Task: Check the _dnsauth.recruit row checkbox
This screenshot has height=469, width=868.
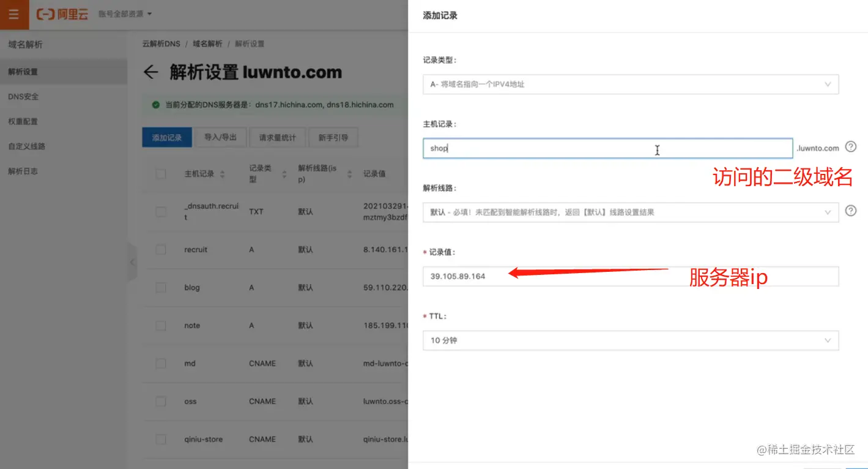Action: click(x=161, y=212)
